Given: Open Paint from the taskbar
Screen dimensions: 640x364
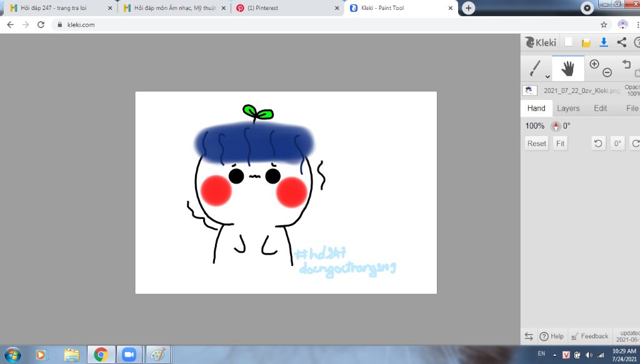Looking at the screenshot, I should click(158, 355).
